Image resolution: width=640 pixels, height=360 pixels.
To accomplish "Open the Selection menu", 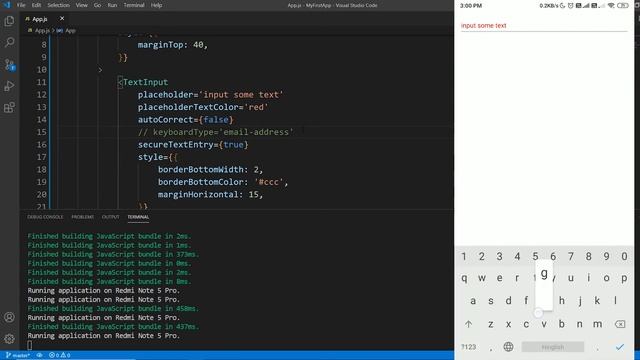I will point(58,5).
